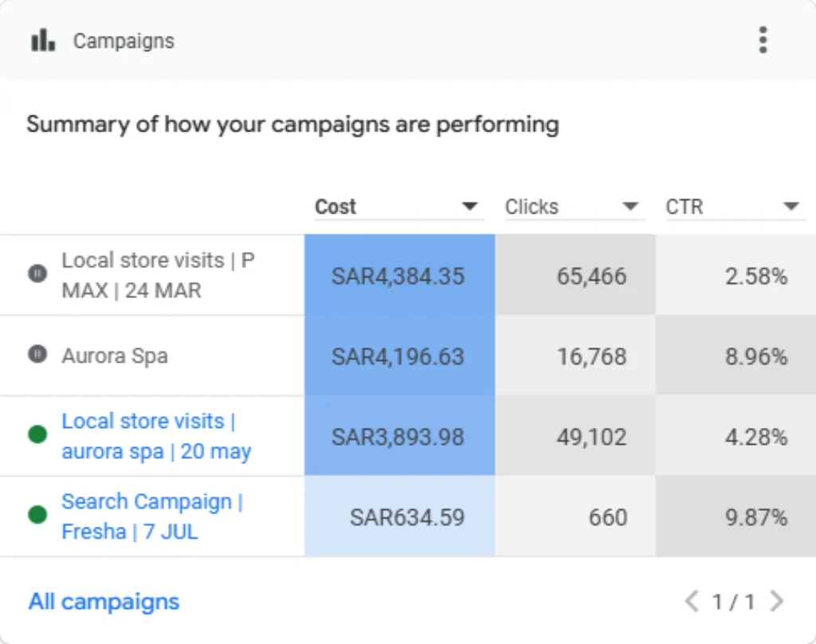Image resolution: width=816 pixels, height=644 pixels.
Task: Click the 65,466 clicks cell
Action: (x=575, y=275)
